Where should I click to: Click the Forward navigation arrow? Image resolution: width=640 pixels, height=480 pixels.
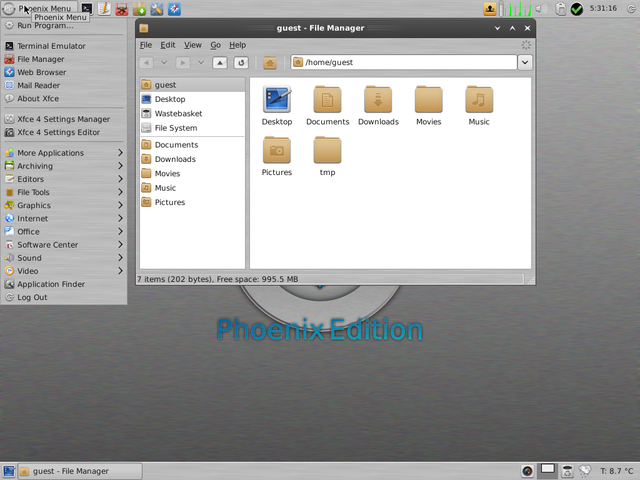[x=183, y=62]
